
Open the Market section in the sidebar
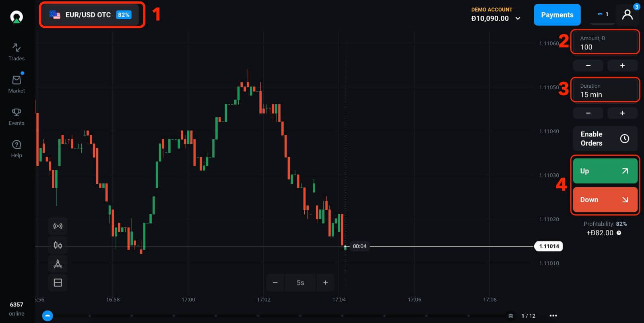point(17,84)
